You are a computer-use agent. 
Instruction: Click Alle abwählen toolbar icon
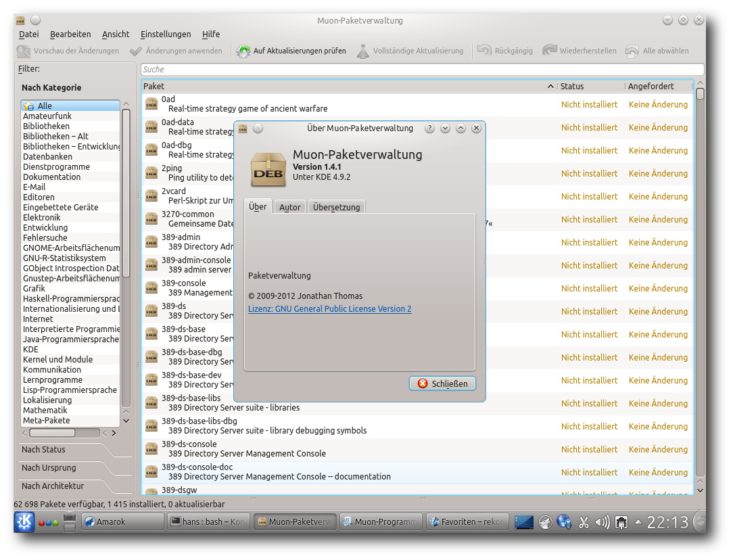tap(632, 51)
